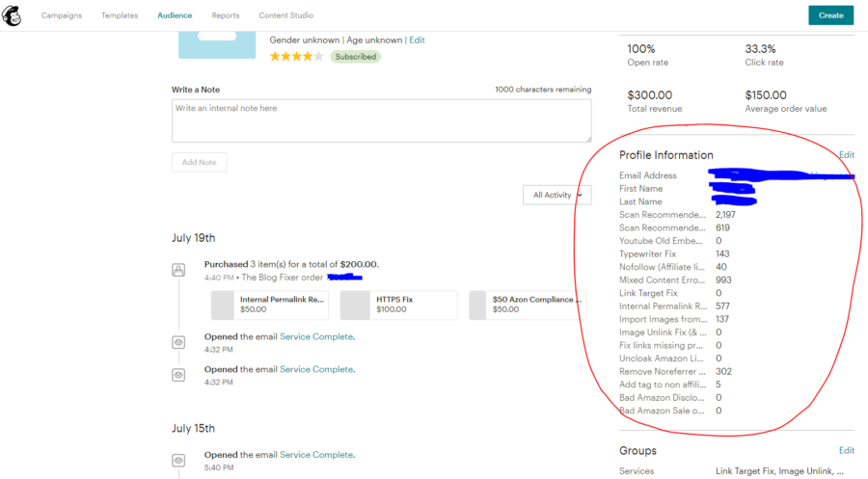Click the star rating of the contact

pos(296,57)
